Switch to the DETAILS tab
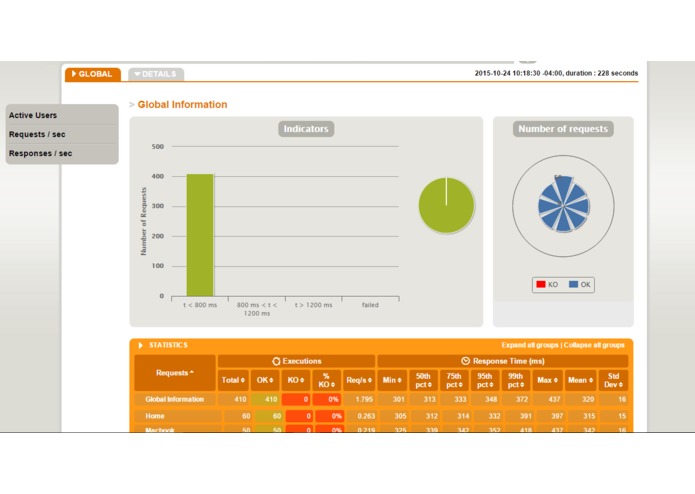 click(156, 74)
